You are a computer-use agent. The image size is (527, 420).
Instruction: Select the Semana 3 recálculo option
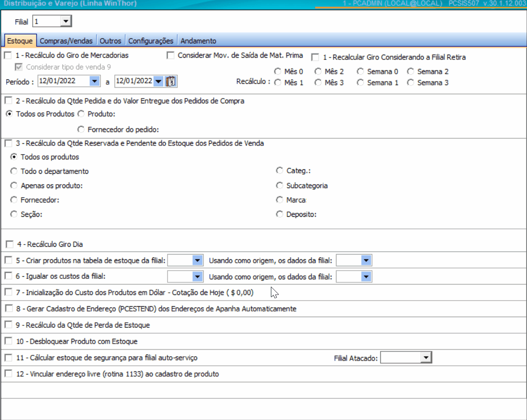tap(411, 82)
